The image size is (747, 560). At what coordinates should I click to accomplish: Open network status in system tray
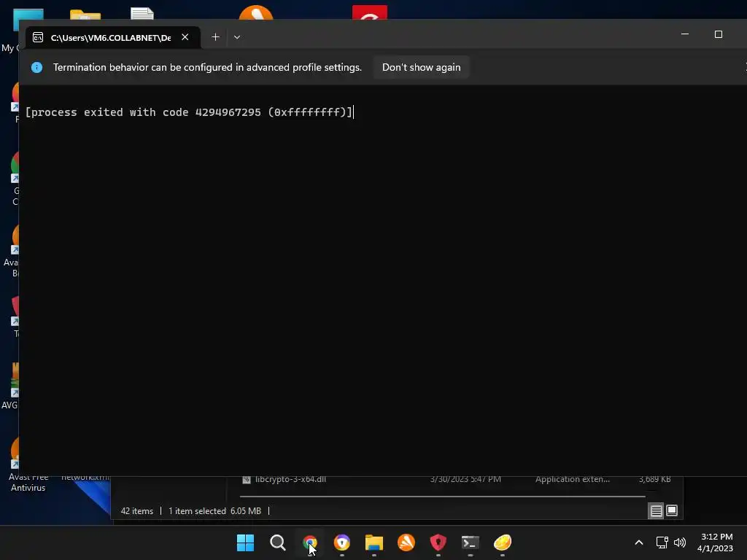(662, 542)
